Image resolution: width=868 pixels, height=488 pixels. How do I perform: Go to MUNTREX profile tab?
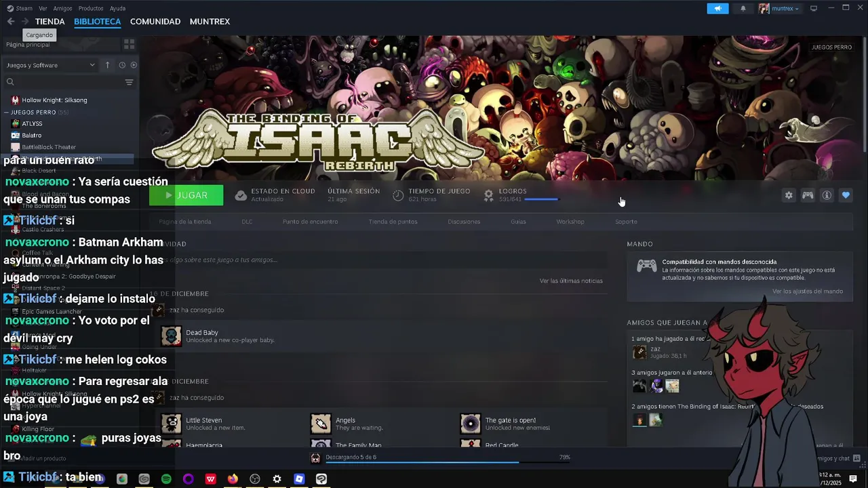click(x=210, y=22)
